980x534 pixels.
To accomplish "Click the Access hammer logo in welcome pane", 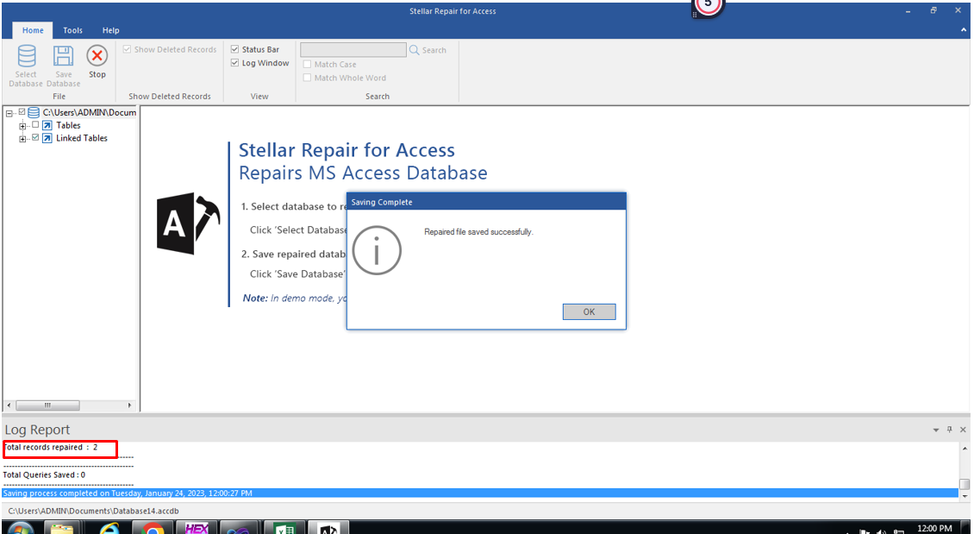I will [x=188, y=223].
